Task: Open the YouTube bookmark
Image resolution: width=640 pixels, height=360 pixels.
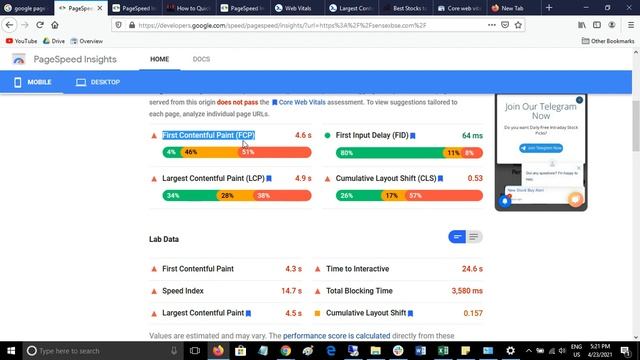Action: click(21, 41)
